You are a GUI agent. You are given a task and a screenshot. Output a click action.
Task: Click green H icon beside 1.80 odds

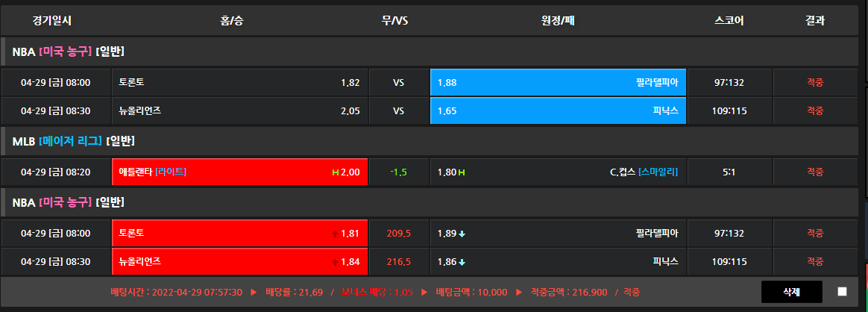click(462, 172)
